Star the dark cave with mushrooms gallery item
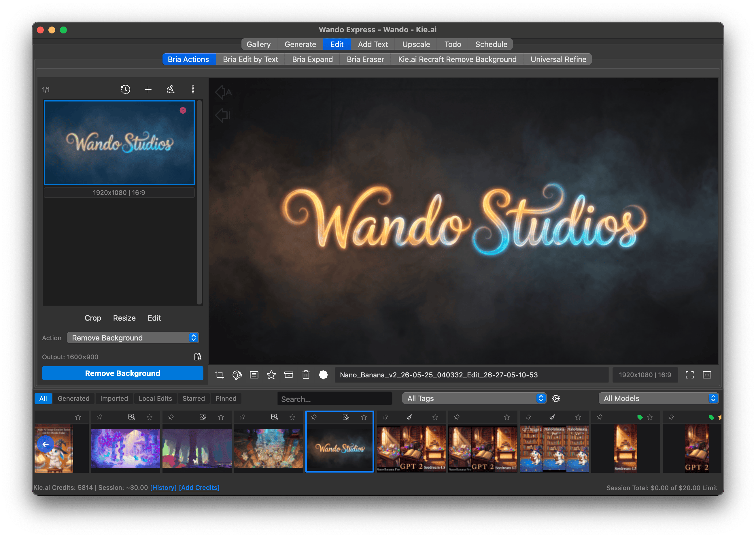The height and width of the screenshot is (538, 756). coord(221,417)
